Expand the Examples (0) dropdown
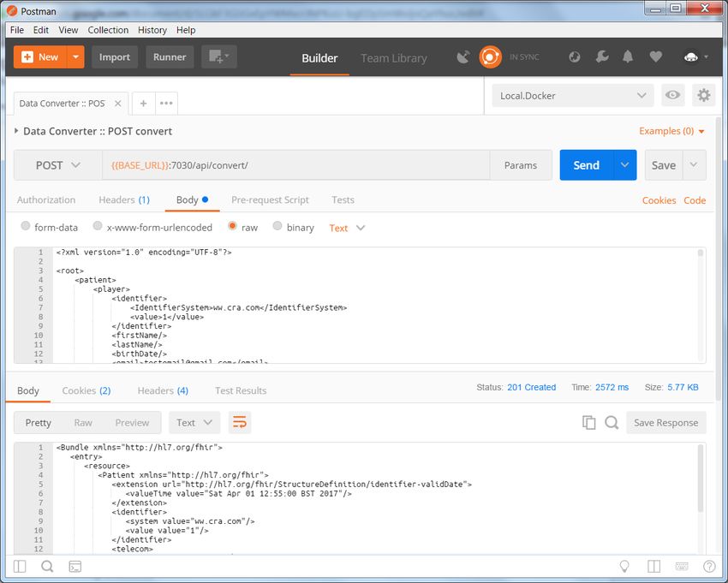Image resolution: width=728 pixels, height=583 pixels. click(671, 131)
